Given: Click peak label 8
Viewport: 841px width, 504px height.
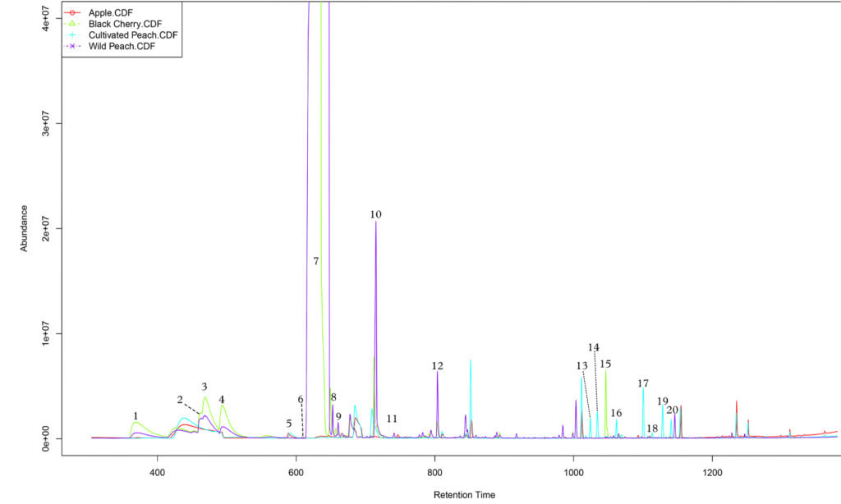Looking at the screenshot, I should click(x=333, y=397).
